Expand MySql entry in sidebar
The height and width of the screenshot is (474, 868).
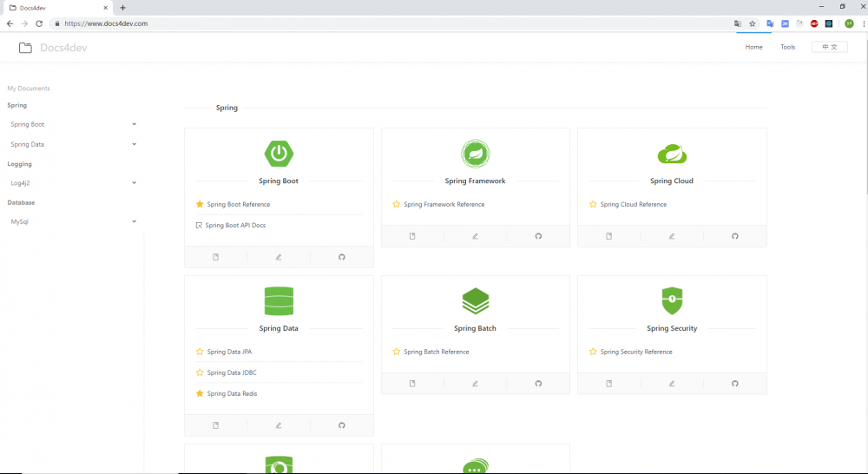pos(73,221)
